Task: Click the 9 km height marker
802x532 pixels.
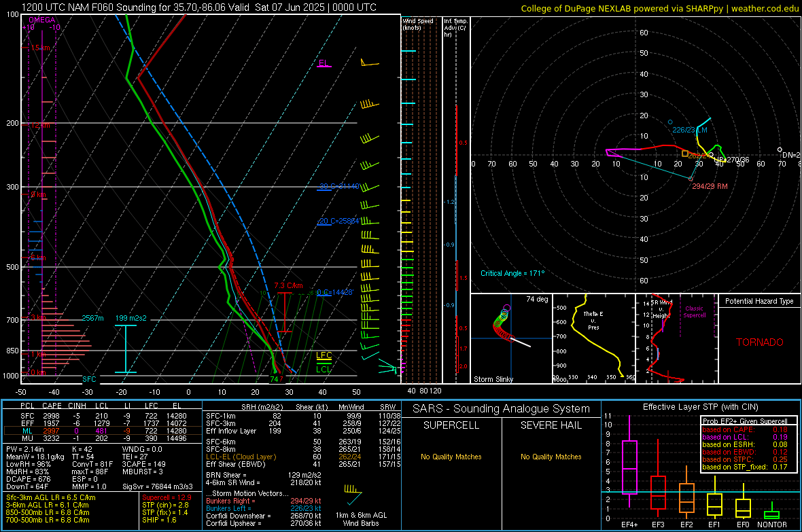Action: click(x=38, y=194)
